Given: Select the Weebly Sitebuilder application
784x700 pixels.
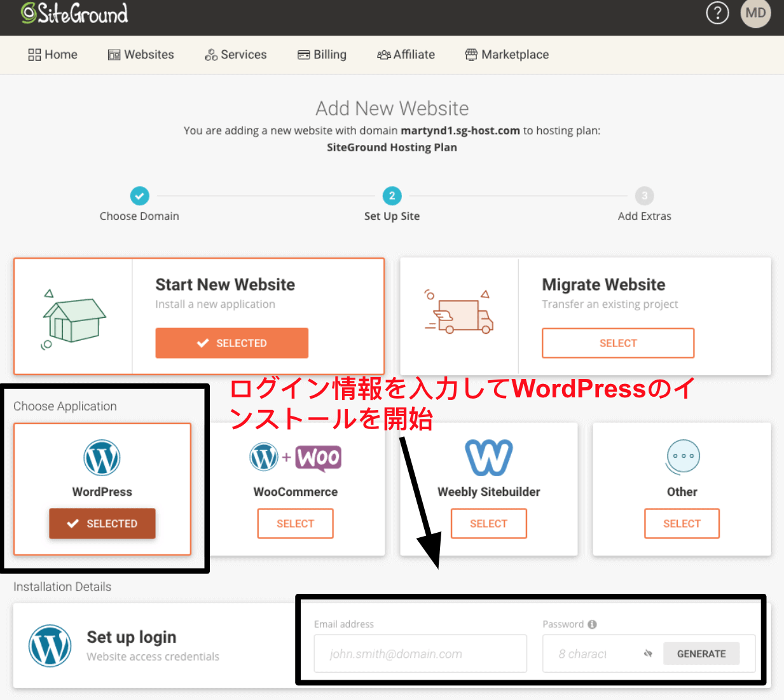Looking at the screenshot, I should [x=488, y=523].
